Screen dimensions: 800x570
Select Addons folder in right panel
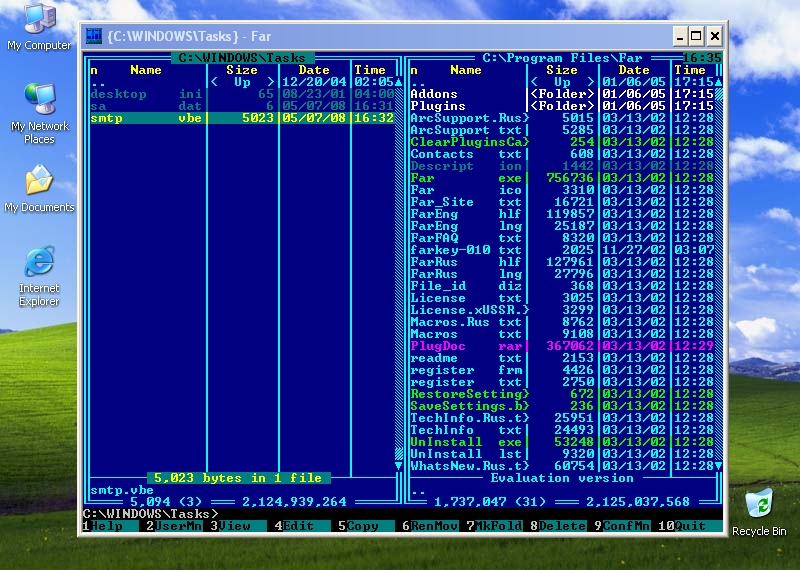point(562,94)
